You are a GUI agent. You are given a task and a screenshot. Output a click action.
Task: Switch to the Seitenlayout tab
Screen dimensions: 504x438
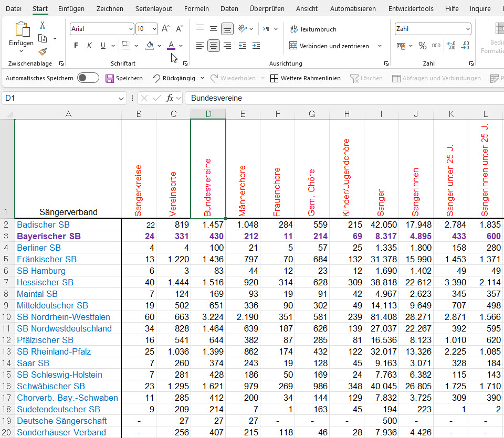tap(153, 9)
